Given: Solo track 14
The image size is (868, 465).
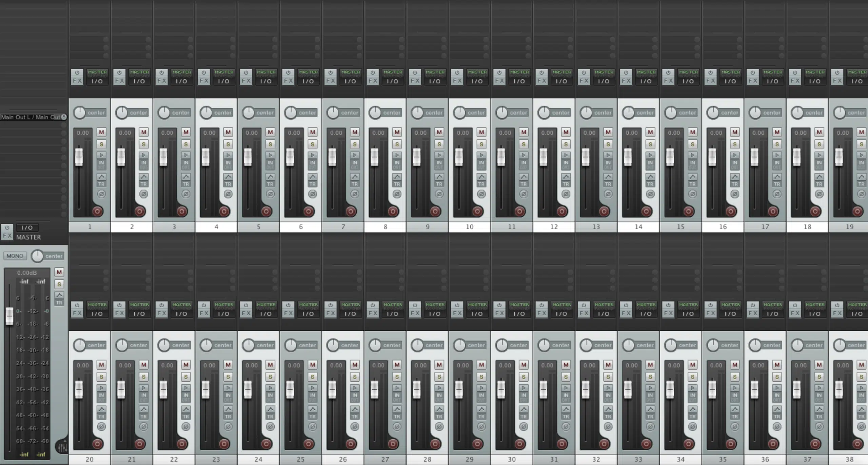Looking at the screenshot, I should pos(650,144).
